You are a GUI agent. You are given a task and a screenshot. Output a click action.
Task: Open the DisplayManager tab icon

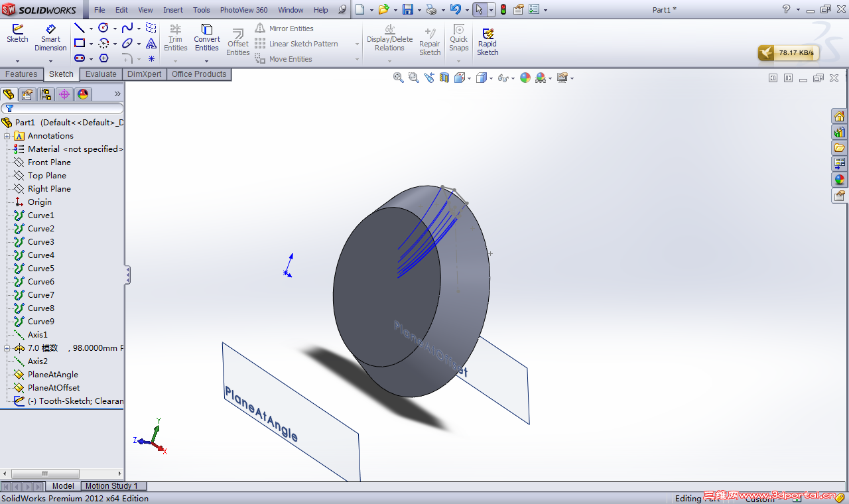(x=83, y=94)
